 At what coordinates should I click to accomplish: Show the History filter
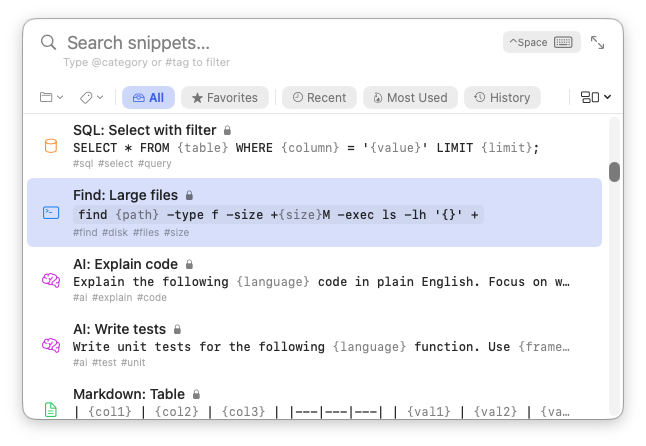point(503,97)
